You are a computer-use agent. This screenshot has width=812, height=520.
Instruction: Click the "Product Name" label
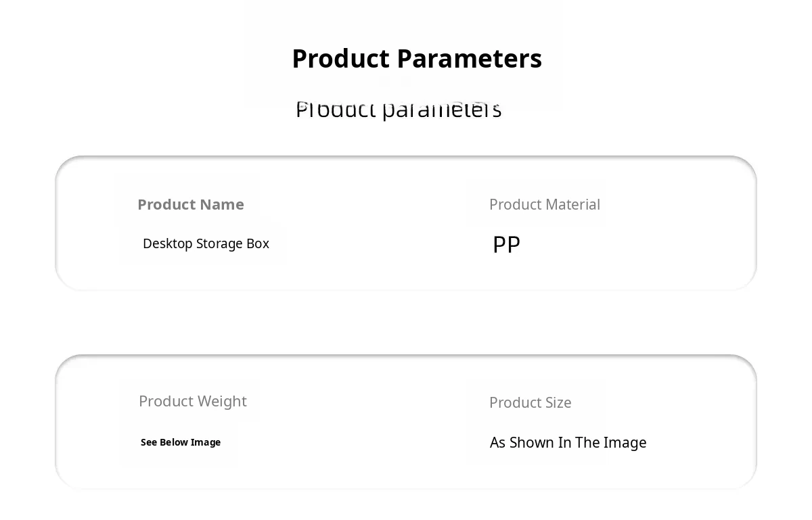tap(190, 204)
